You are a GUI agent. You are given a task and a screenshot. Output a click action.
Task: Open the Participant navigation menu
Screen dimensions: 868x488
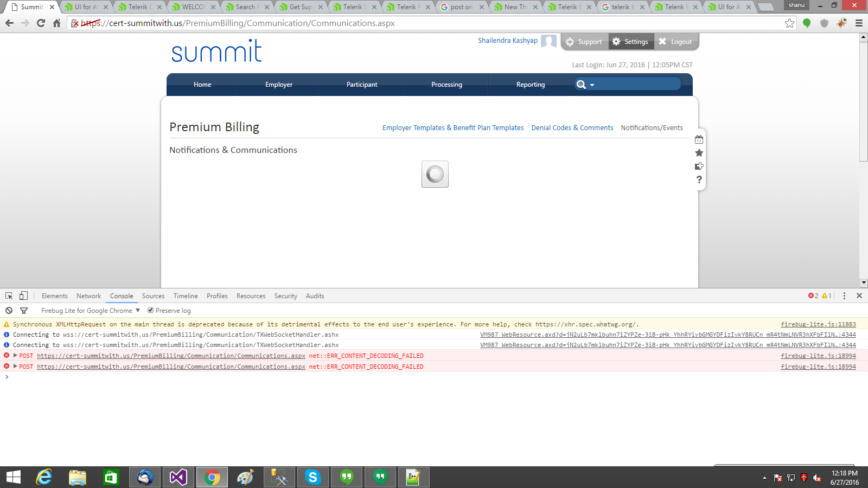tap(362, 85)
